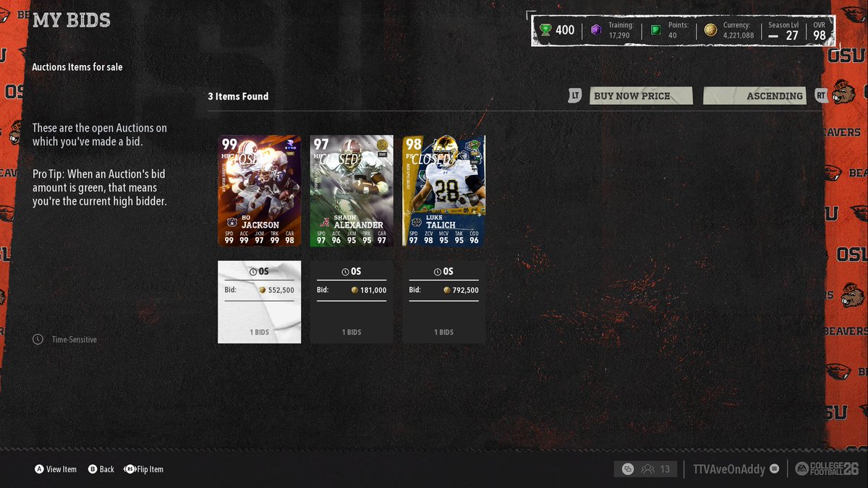Screen dimensions: 868x488
Task: Click the green Points icon
Action: 655,30
